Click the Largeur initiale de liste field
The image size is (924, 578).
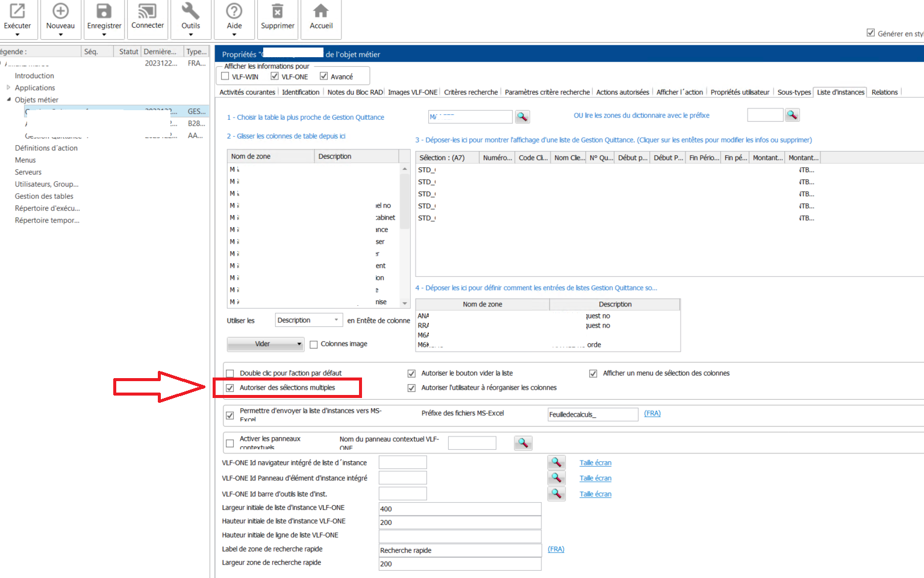coord(460,509)
